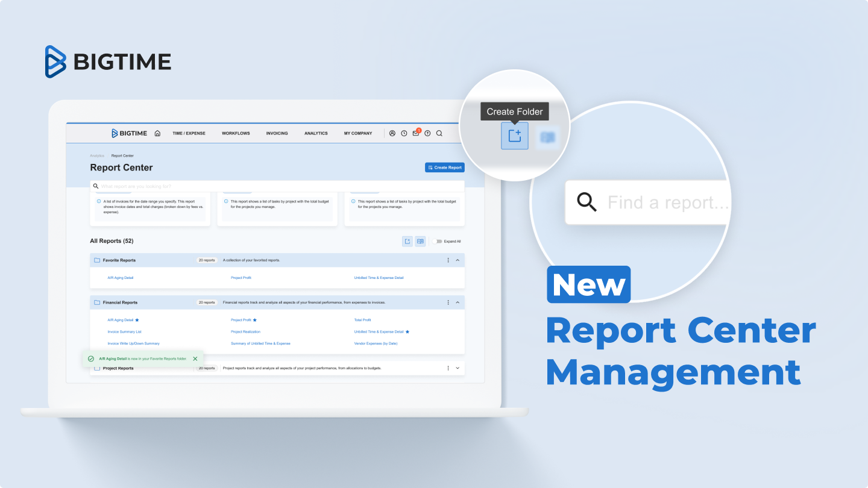Click the Analytics breadcrumb
This screenshot has height=488, width=868.
tap(97, 156)
